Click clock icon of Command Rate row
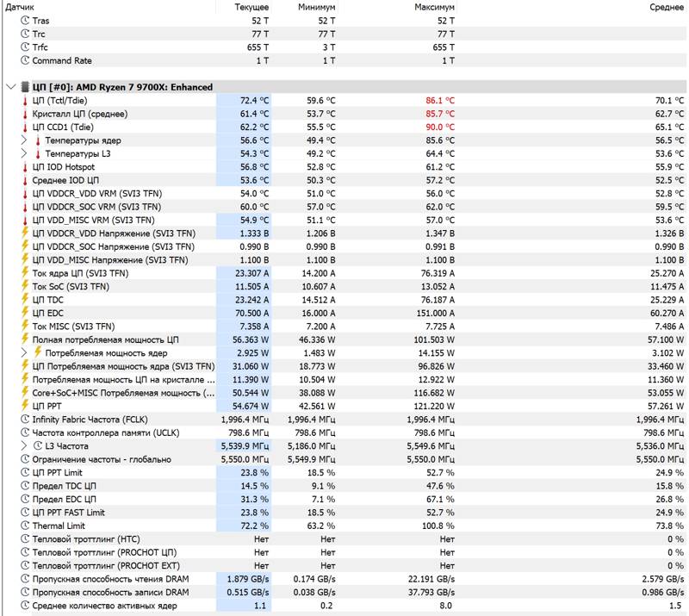 pyautogui.click(x=25, y=60)
